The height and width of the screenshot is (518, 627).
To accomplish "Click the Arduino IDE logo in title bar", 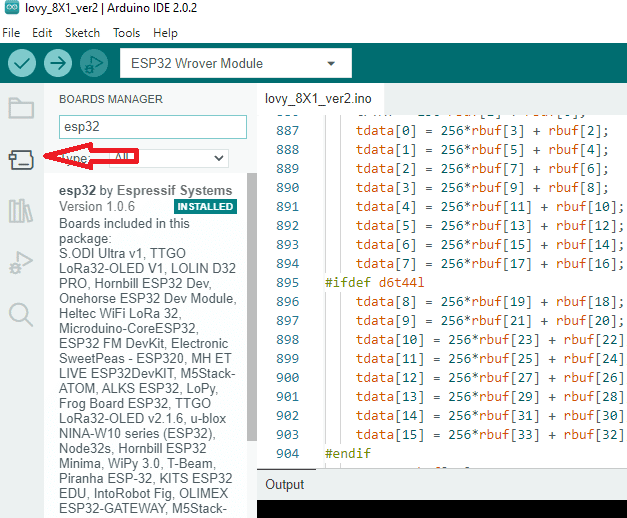I will (12, 8).
